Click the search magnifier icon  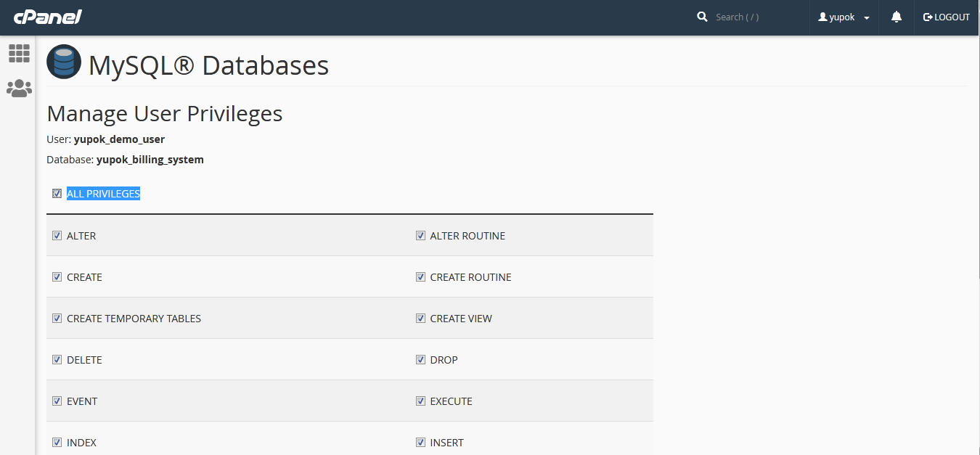702,17
